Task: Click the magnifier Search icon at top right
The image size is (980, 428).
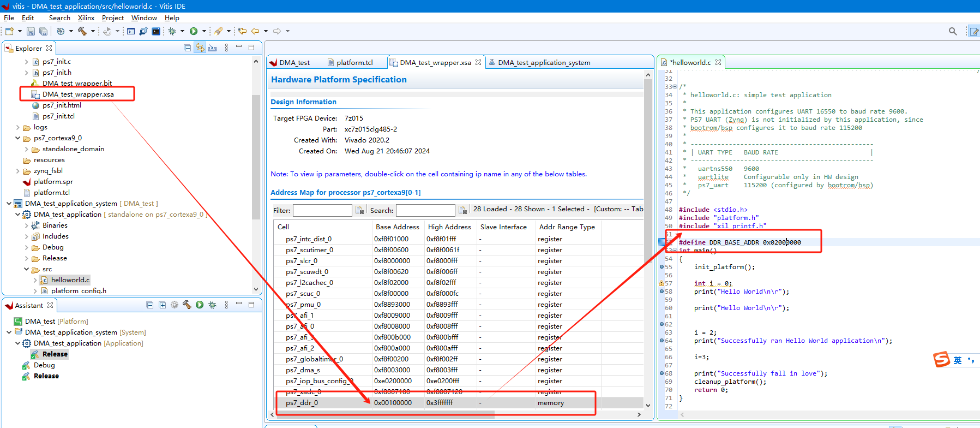Action: [953, 31]
